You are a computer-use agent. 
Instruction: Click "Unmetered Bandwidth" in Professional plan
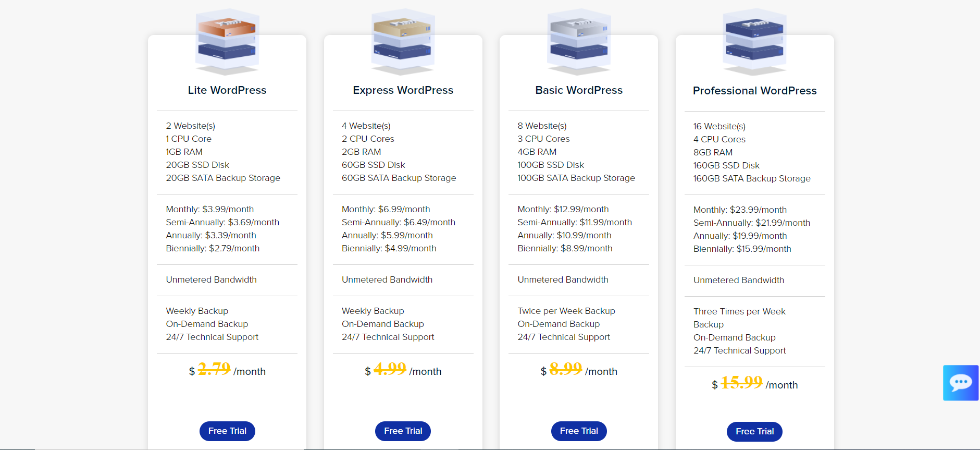tap(739, 280)
